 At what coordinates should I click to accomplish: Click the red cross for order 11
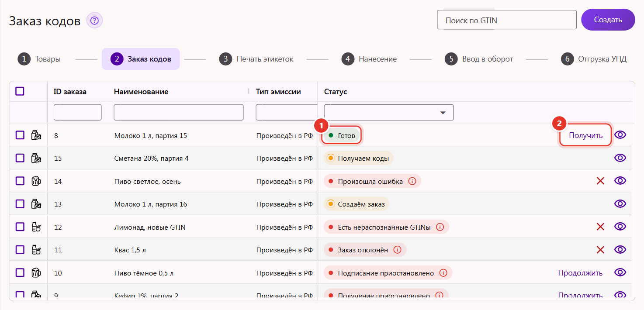pyautogui.click(x=600, y=250)
